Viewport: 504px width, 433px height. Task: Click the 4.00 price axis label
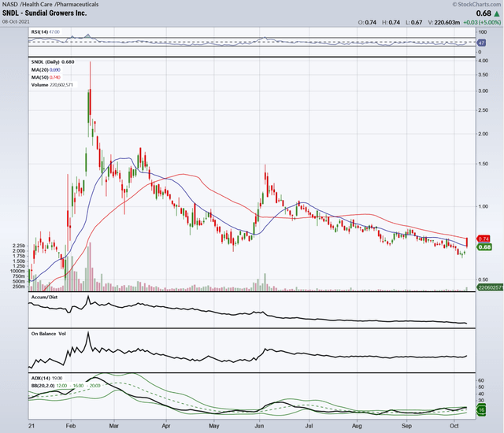pos(483,61)
